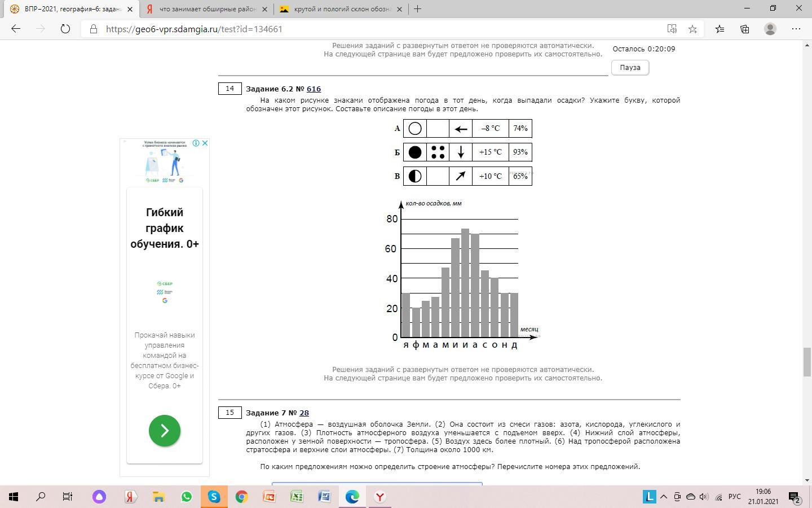View site security lock information
This screenshot has height=508, width=812.
[94, 29]
